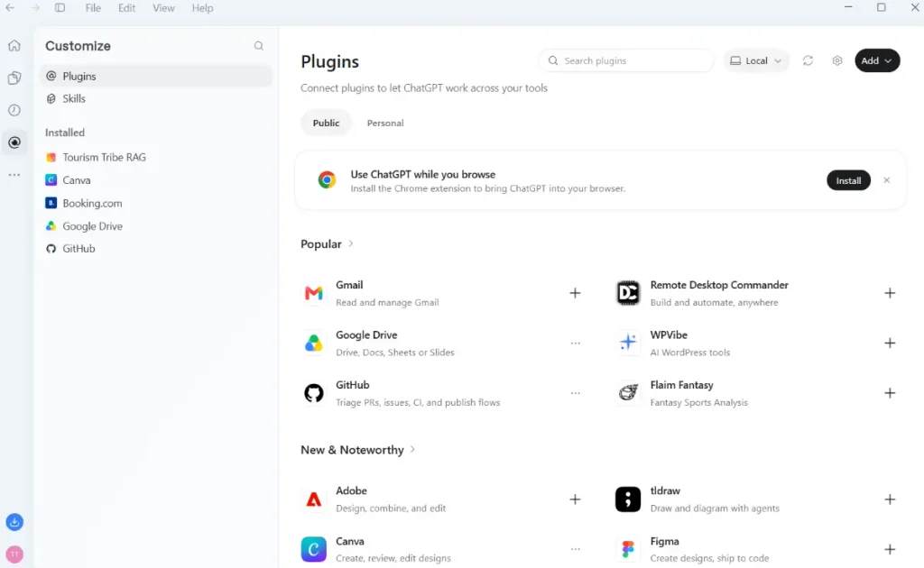This screenshot has width=924, height=568.
Task: Click the Gmail logo icon
Action: coord(313,293)
